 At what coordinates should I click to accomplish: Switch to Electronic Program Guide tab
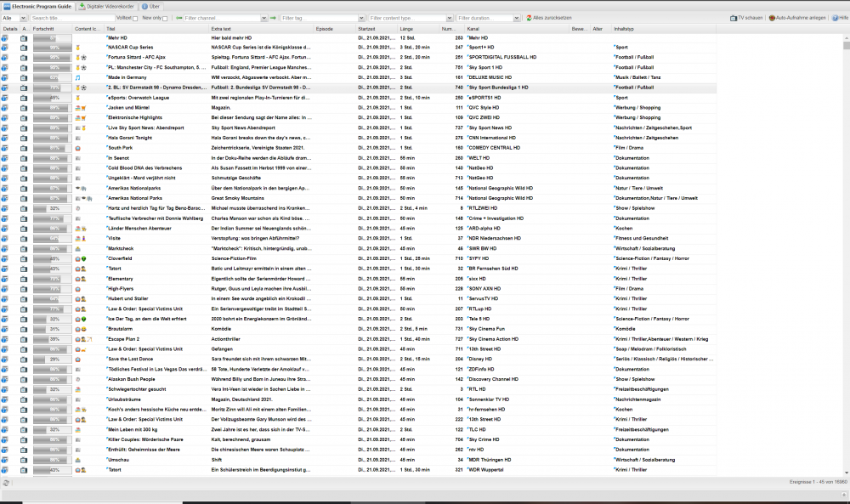(x=38, y=7)
